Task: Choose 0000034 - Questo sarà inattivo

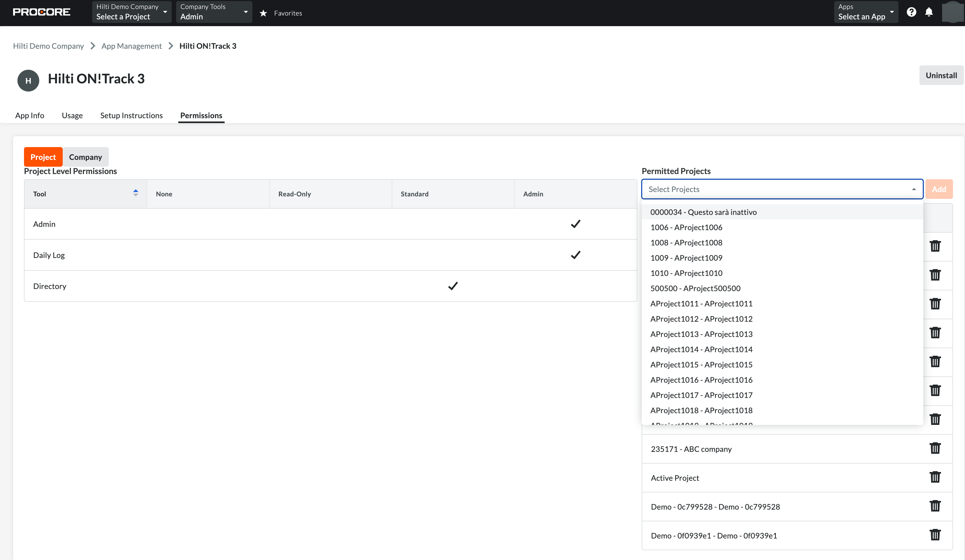Action: click(x=782, y=212)
